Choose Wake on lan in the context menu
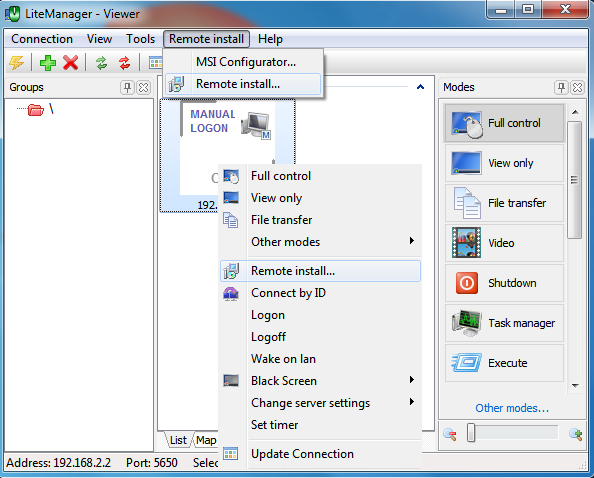 click(x=320, y=359)
